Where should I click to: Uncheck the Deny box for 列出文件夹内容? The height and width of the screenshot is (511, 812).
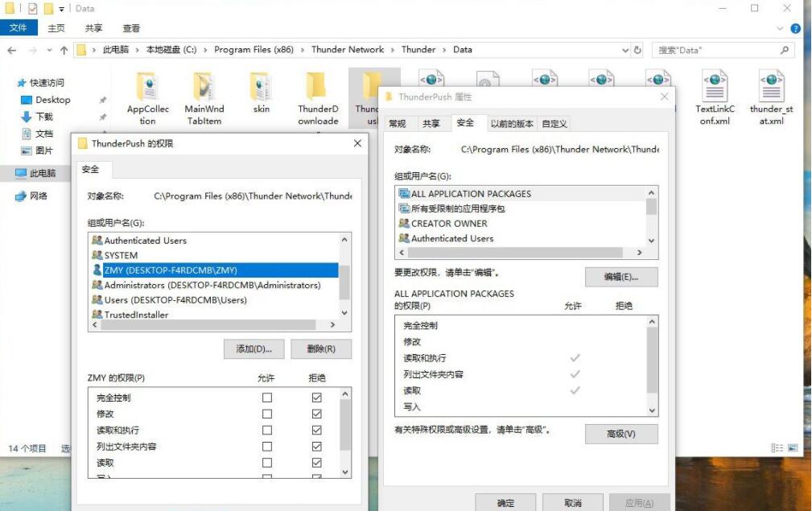[x=317, y=447]
